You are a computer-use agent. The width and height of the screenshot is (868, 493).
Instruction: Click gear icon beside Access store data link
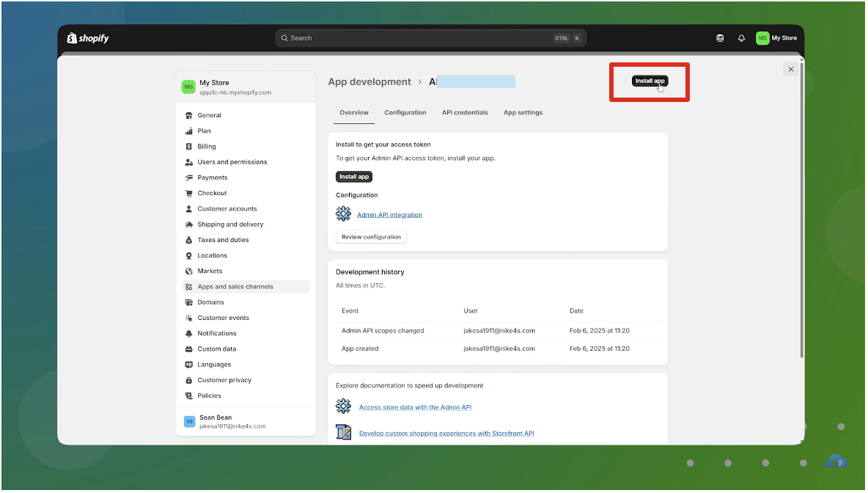(343, 406)
